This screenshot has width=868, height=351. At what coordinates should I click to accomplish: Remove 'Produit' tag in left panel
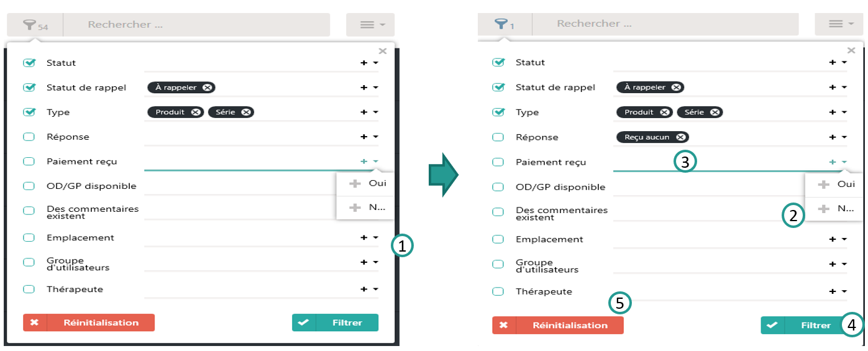click(x=196, y=112)
